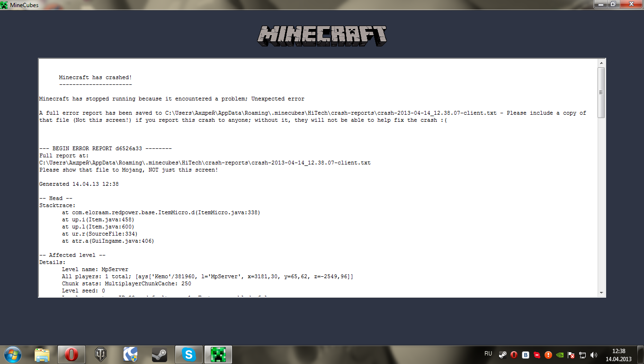This screenshot has width=644, height=364.
Task: Click the crash report scrollbar up arrow
Action: 601,63
